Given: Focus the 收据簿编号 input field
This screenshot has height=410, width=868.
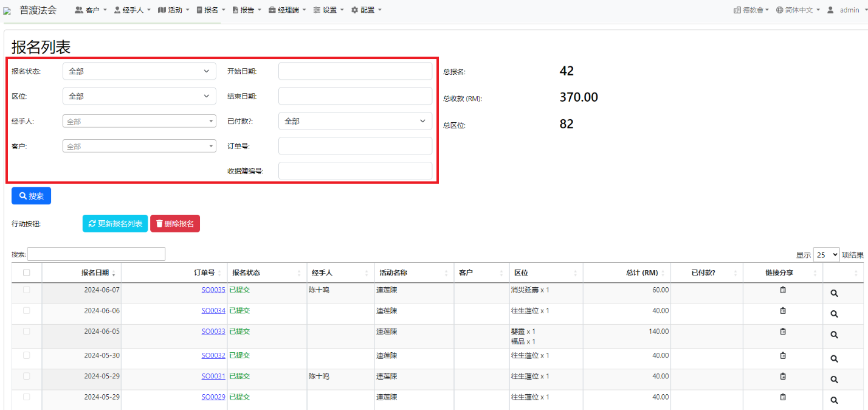Looking at the screenshot, I should (355, 171).
